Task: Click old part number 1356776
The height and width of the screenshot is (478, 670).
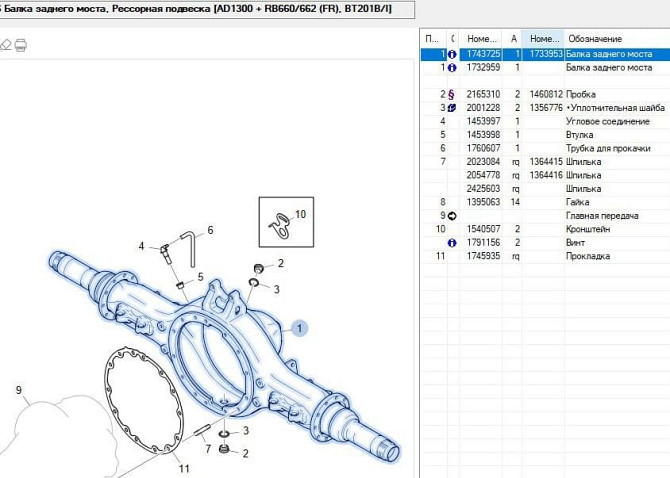Action: click(x=546, y=108)
